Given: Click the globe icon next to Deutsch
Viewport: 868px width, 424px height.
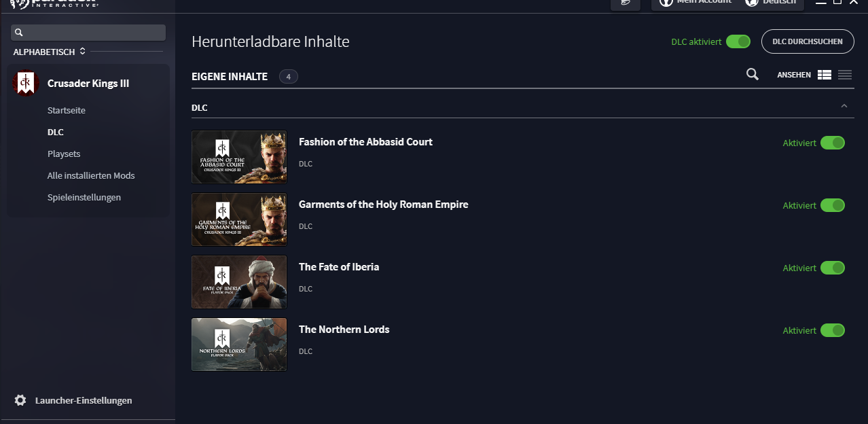Looking at the screenshot, I should point(751,3).
